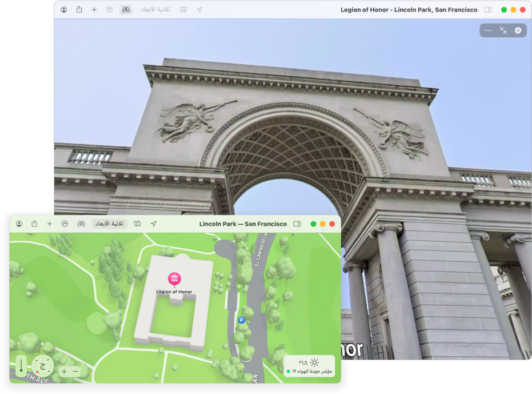532x394 pixels.
Task: Click current location arrow in Lincoln Park window
Action: pos(153,224)
